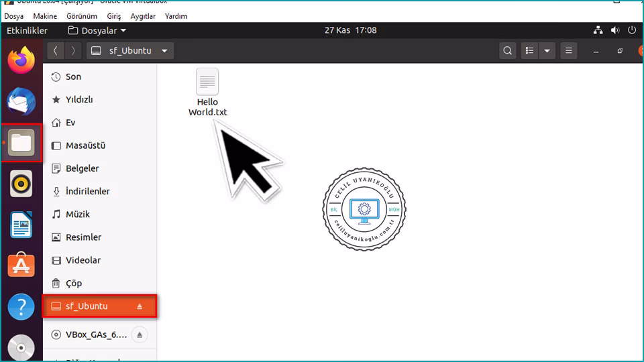
Task: Go forward with the right arrow
Action: [x=73, y=51]
